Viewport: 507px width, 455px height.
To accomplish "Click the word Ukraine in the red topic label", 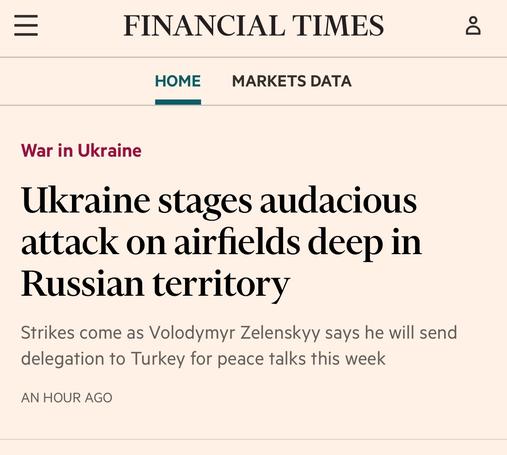I will (110, 151).
